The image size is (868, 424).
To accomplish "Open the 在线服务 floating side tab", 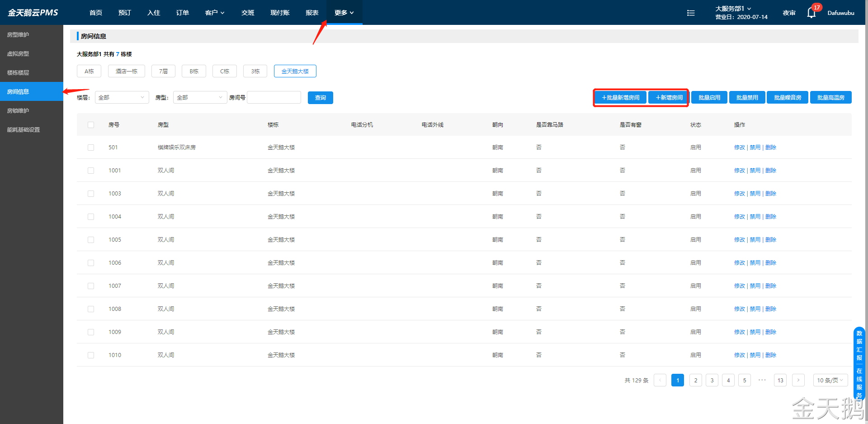I will point(859,383).
